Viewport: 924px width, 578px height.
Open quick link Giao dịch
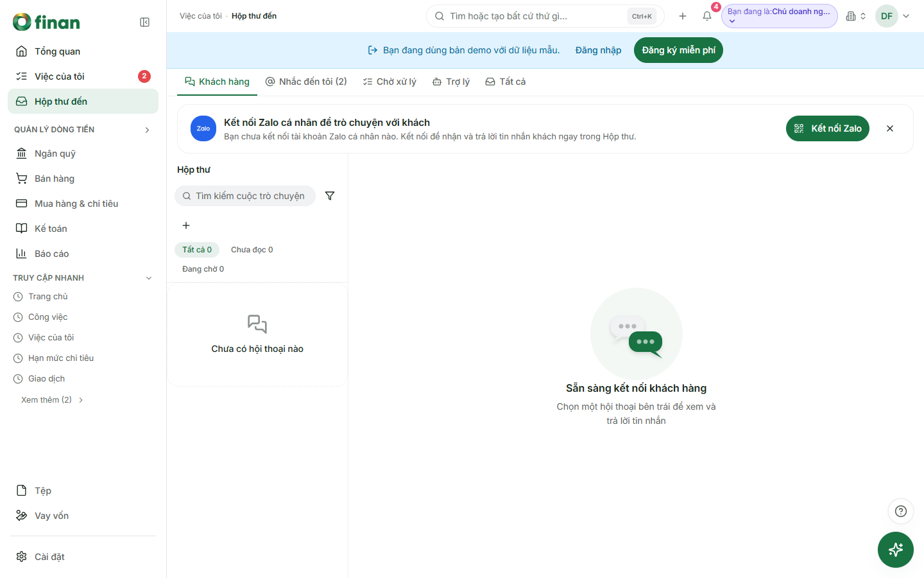click(x=46, y=379)
